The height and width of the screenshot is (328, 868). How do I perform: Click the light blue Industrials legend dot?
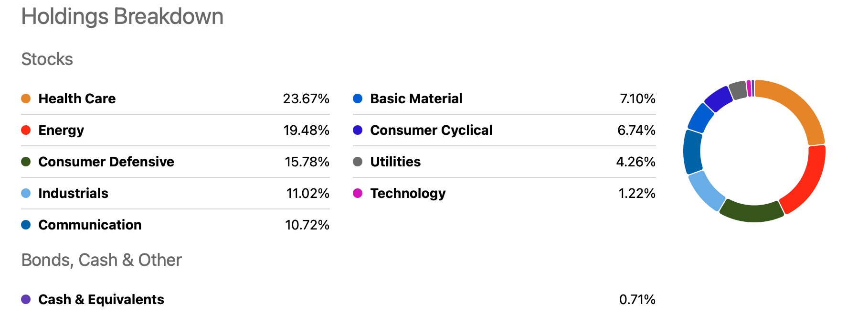(26, 193)
